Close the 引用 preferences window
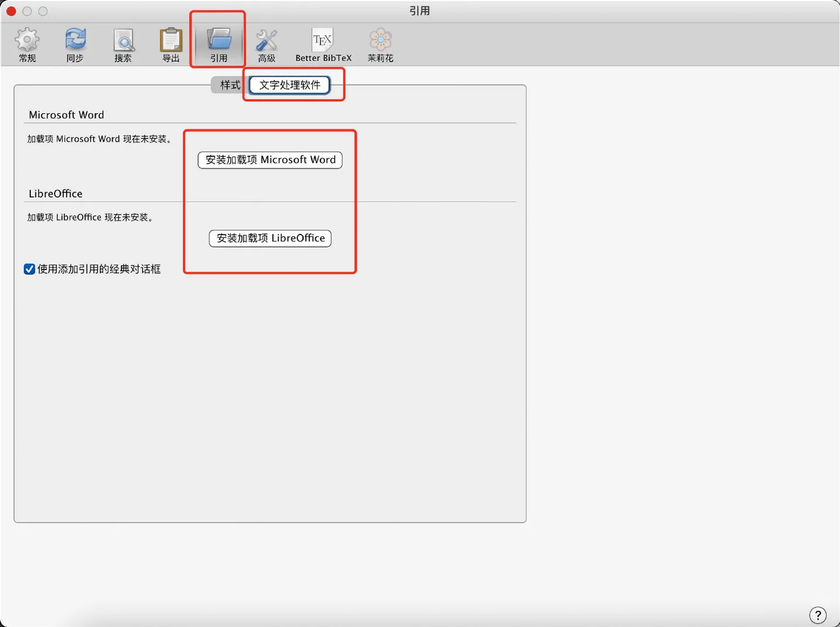This screenshot has height=627, width=840. tap(11, 11)
